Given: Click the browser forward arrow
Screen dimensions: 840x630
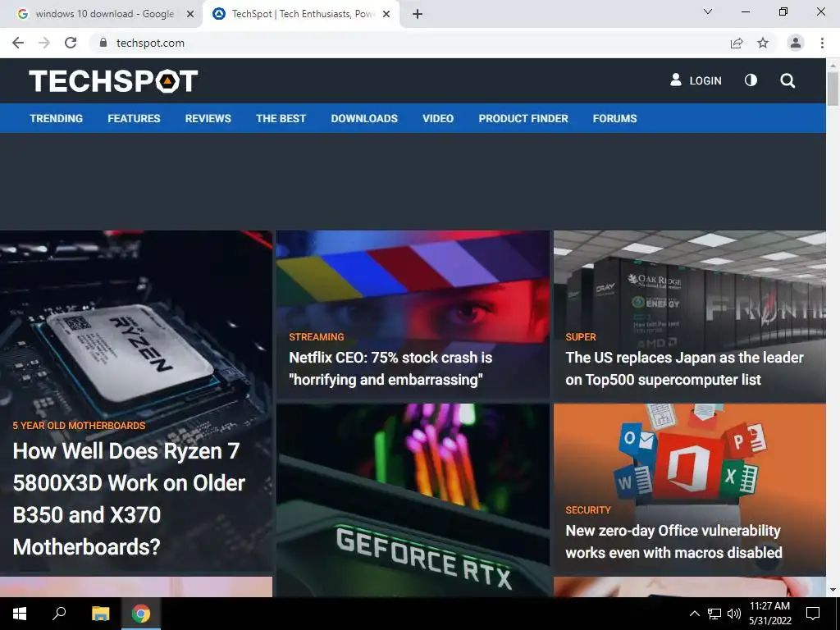Looking at the screenshot, I should tap(44, 43).
